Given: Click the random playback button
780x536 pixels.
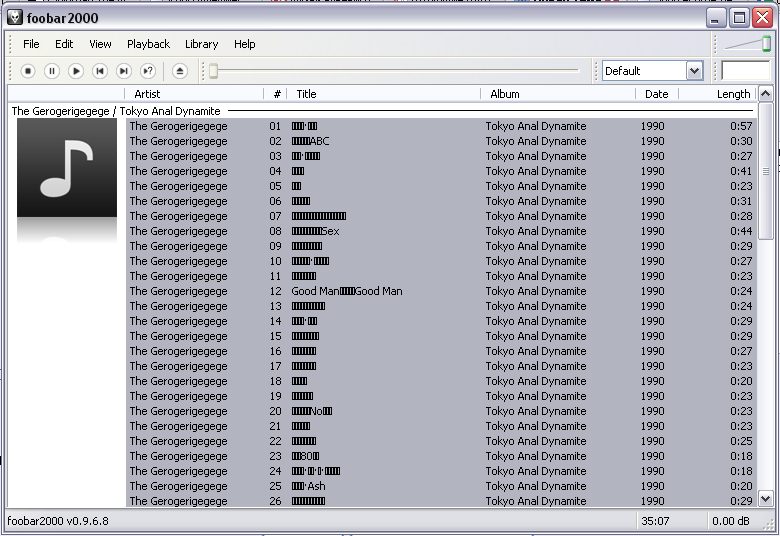Looking at the screenshot, I should click(148, 71).
